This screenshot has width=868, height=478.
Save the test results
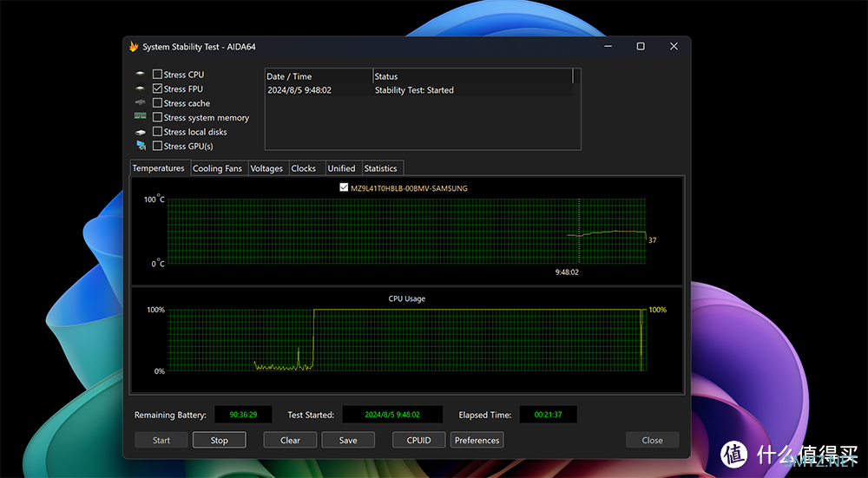(x=348, y=441)
